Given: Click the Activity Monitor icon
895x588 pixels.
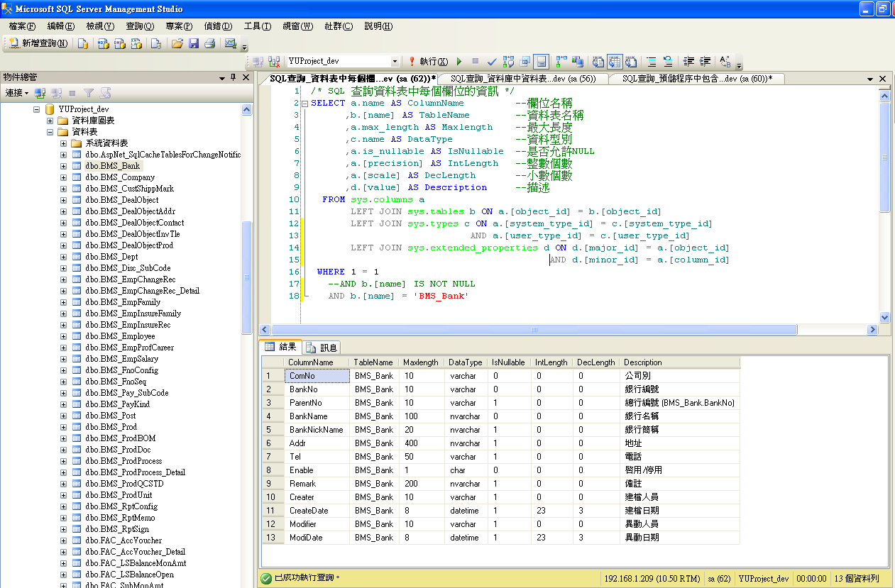Looking at the screenshot, I should point(230,43).
